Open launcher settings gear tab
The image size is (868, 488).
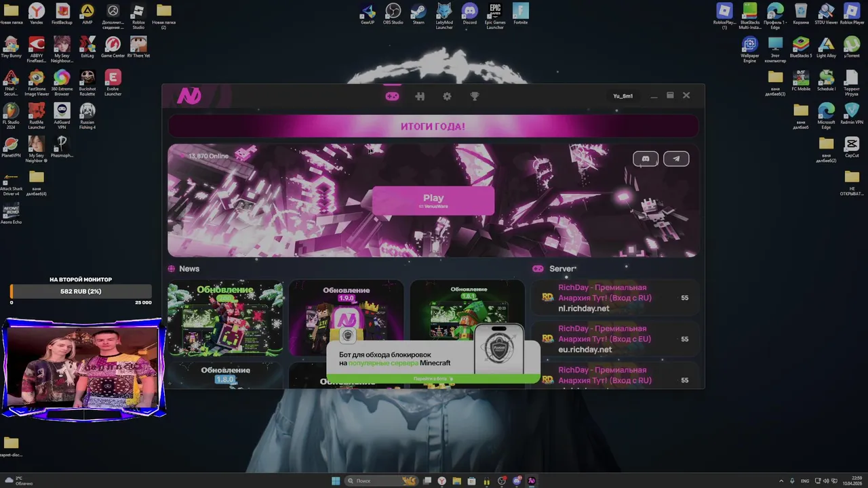point(447,96)
